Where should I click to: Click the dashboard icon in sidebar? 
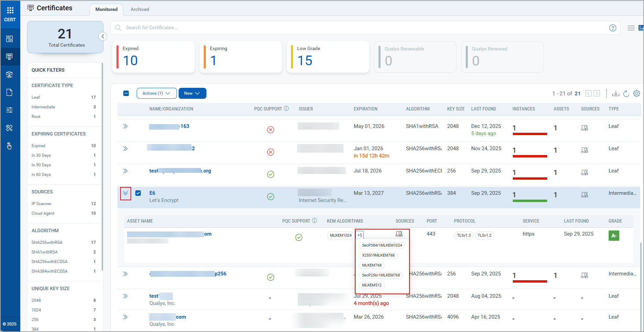pyautogui.click(x=10, y=39)
